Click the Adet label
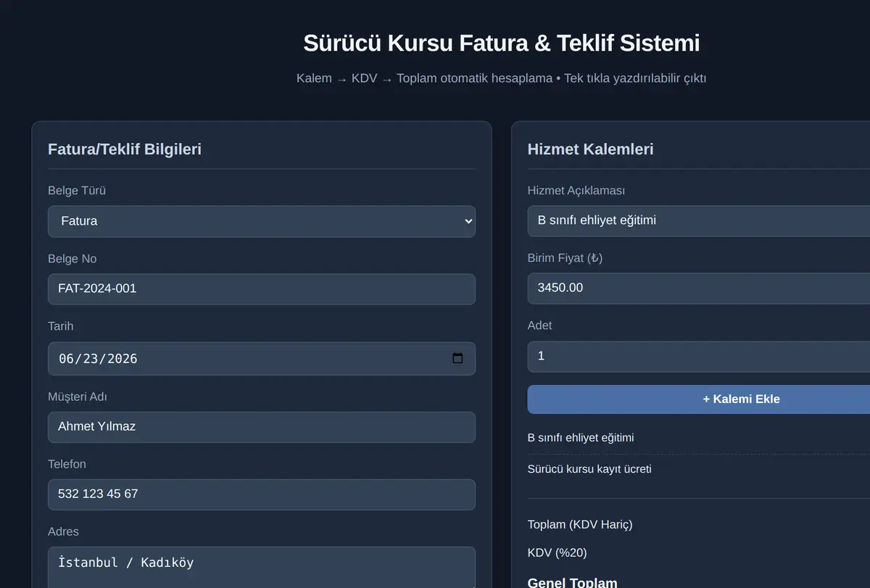 click(540, 326)
